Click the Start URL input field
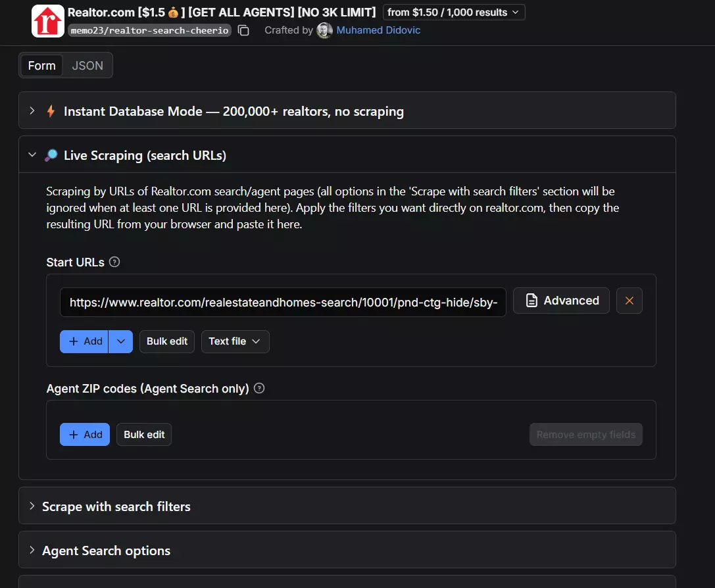The height and width of the screenshot is (588, 715). [x=283, y=302]
